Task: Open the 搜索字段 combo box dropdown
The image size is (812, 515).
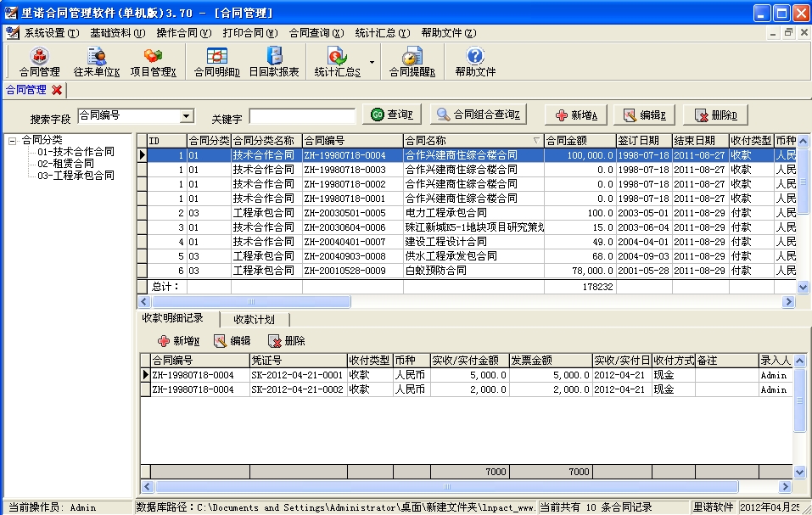Action: click(187, 116)
